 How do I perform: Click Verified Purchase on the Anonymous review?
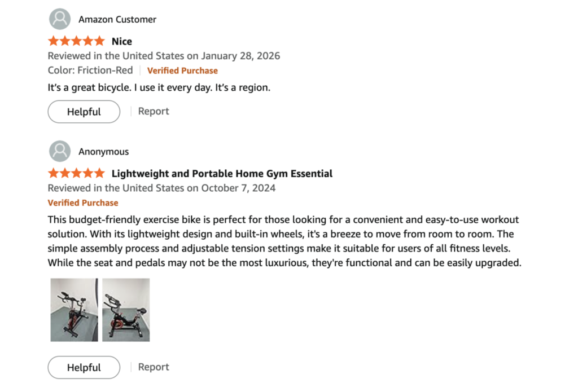click(x=83, y=202)
